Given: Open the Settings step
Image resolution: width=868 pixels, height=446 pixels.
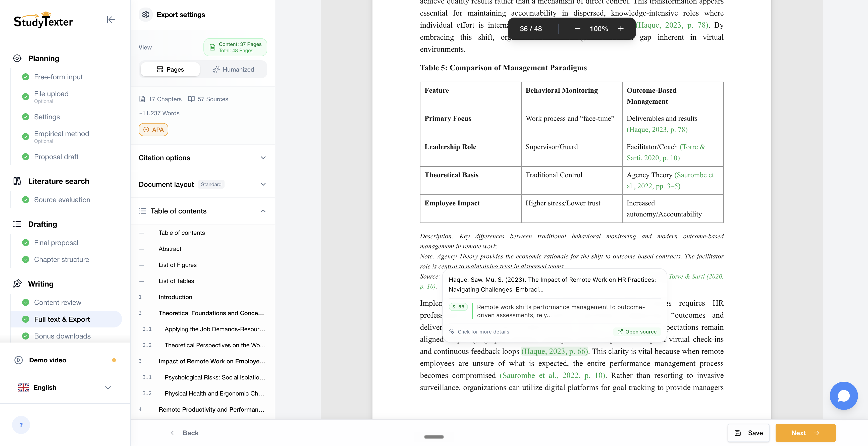Looking at the screenshot, I should (47, 117).
